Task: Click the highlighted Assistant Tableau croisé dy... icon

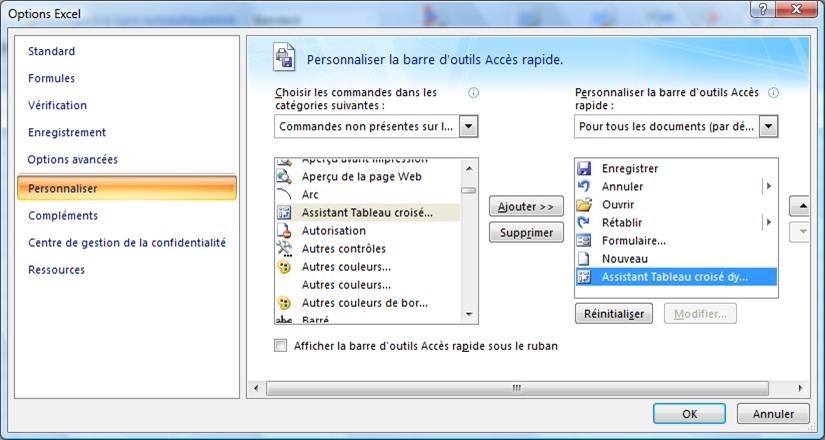Action: coord(584,277)
